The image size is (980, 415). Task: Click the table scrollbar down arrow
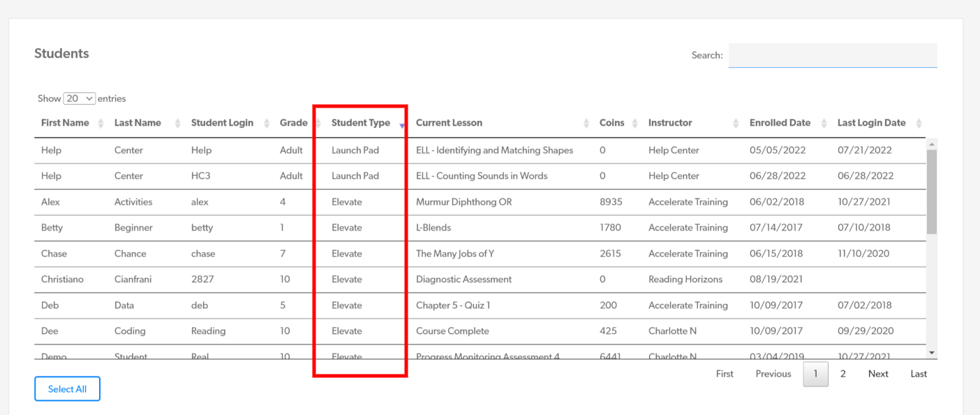click(x=932, y=354)
